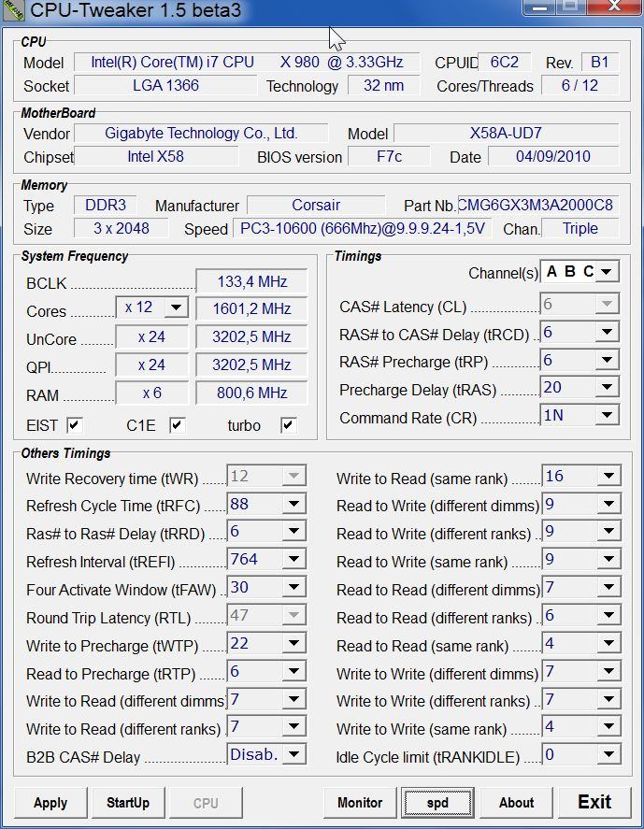Click the Gigabyte Technology vendor field

201,134
